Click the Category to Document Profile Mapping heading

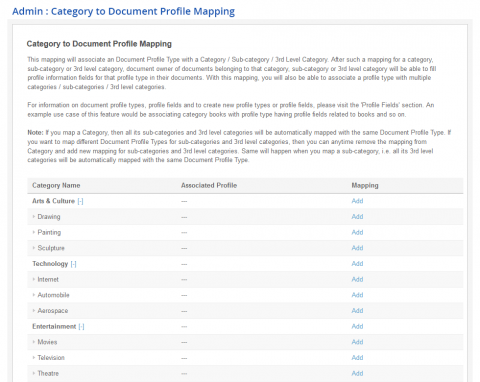point(99,44)
